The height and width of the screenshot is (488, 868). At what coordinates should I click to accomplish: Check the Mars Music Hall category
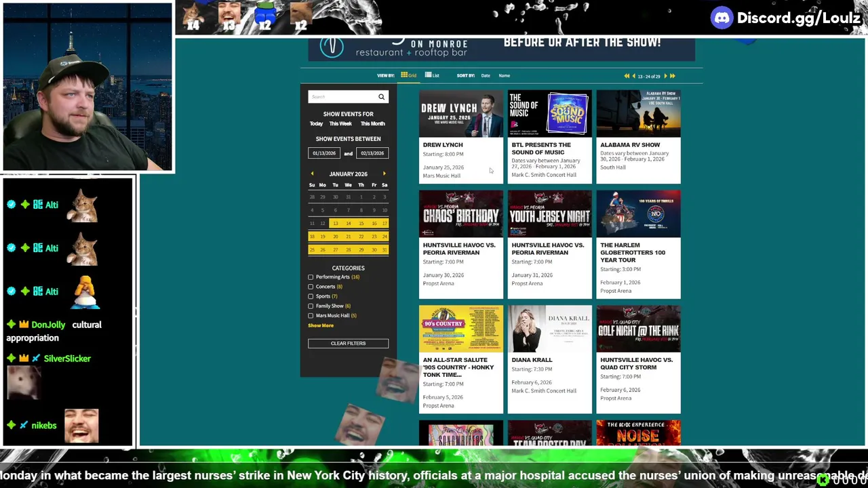[x=311, y=316]
